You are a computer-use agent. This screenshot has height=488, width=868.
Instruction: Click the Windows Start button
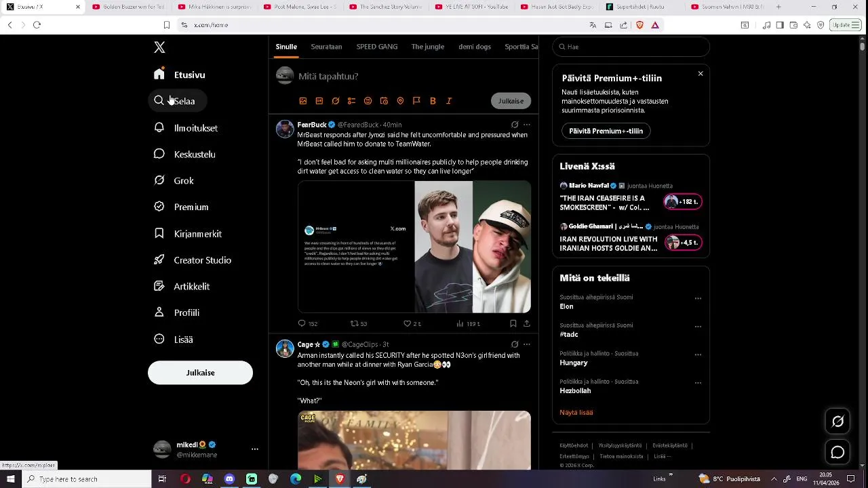(11, 479)
